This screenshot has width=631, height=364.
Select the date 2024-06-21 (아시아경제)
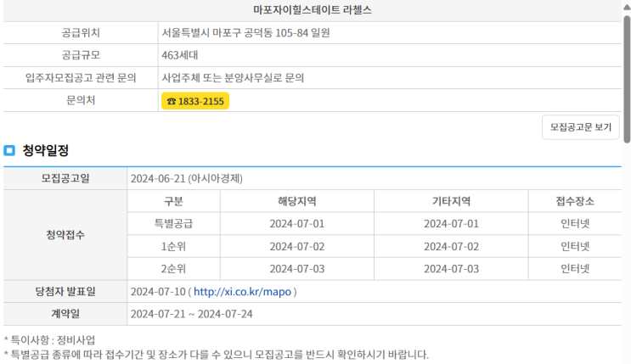(187, 178)
